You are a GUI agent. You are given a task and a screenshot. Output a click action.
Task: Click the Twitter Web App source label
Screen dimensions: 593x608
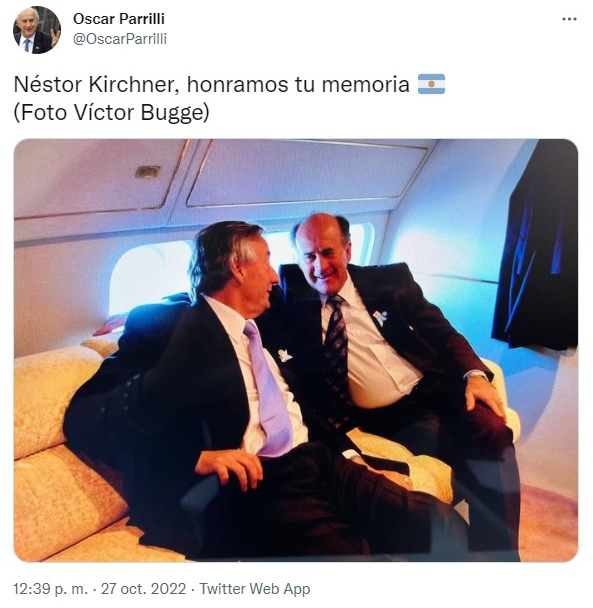(255, 589)
